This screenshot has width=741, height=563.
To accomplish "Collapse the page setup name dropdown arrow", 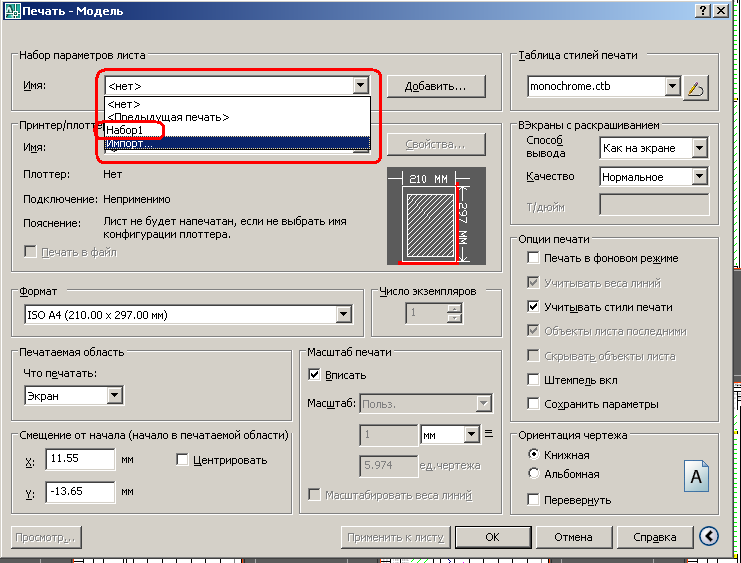I will click(361, 86).
